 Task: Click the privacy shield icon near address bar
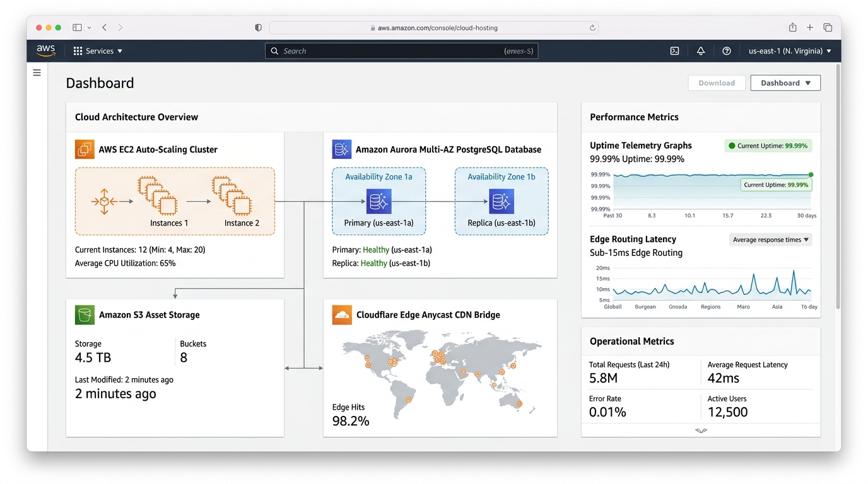point(258,28)
